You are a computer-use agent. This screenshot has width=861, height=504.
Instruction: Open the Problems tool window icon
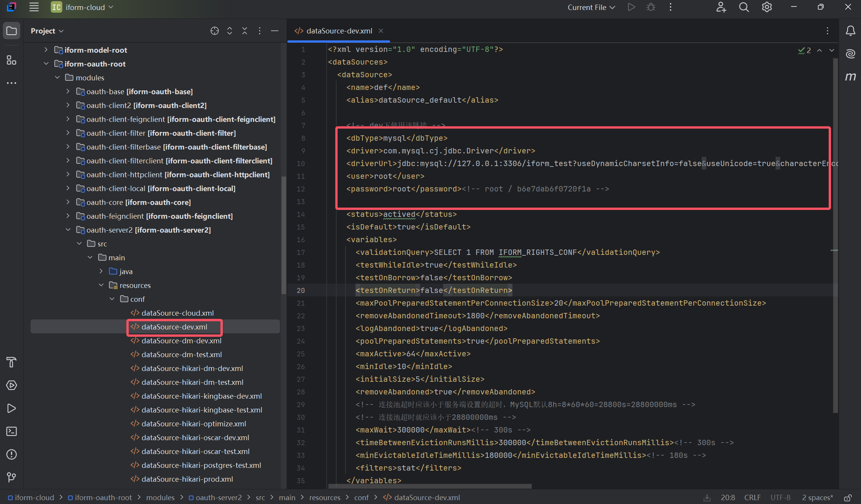click(12, 454)
